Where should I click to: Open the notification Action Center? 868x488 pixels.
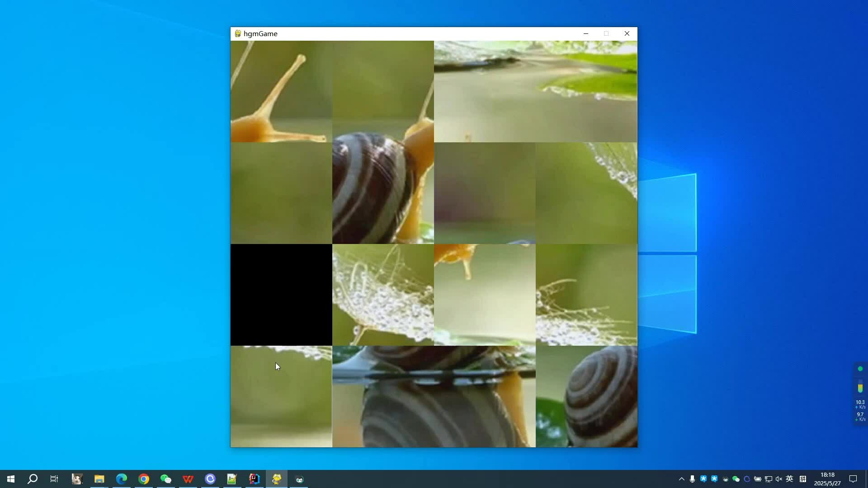pos(853,479)
